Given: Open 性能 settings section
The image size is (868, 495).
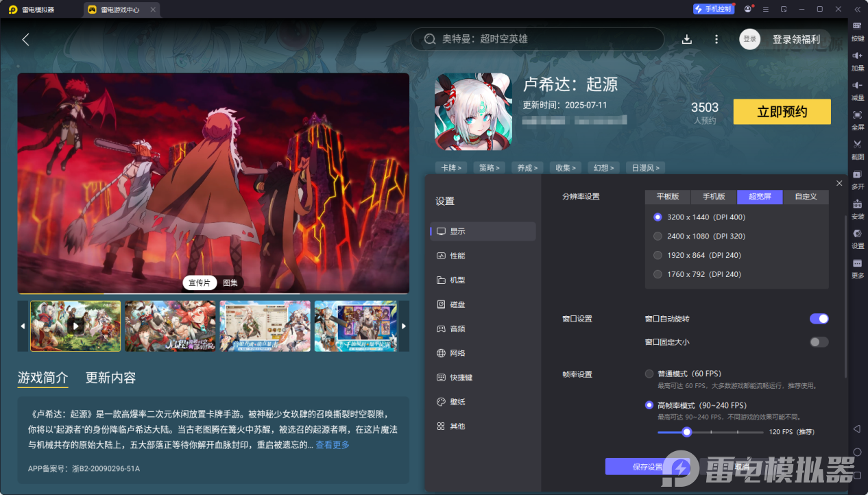Looking at the screenshot, I should click(483, 256).
